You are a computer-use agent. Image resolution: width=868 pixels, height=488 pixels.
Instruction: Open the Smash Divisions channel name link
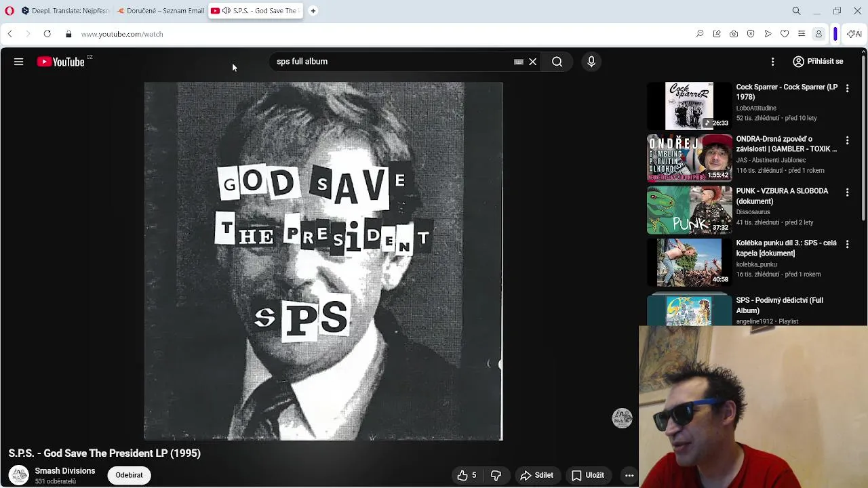65,471
